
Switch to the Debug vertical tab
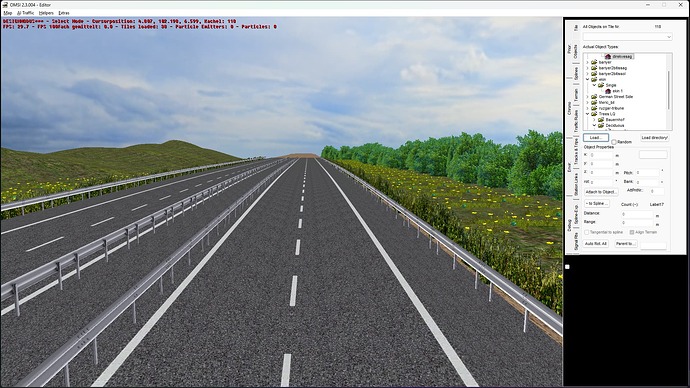[569, 225]
